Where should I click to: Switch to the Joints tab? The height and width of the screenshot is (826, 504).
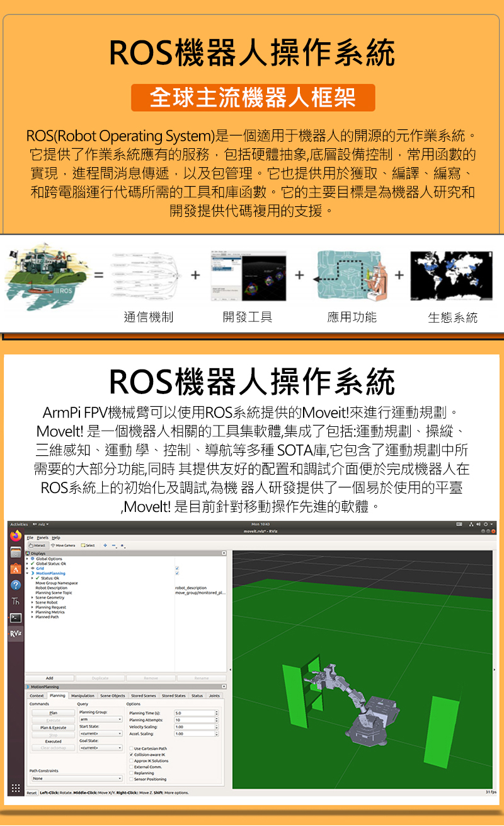click(214, 695)
